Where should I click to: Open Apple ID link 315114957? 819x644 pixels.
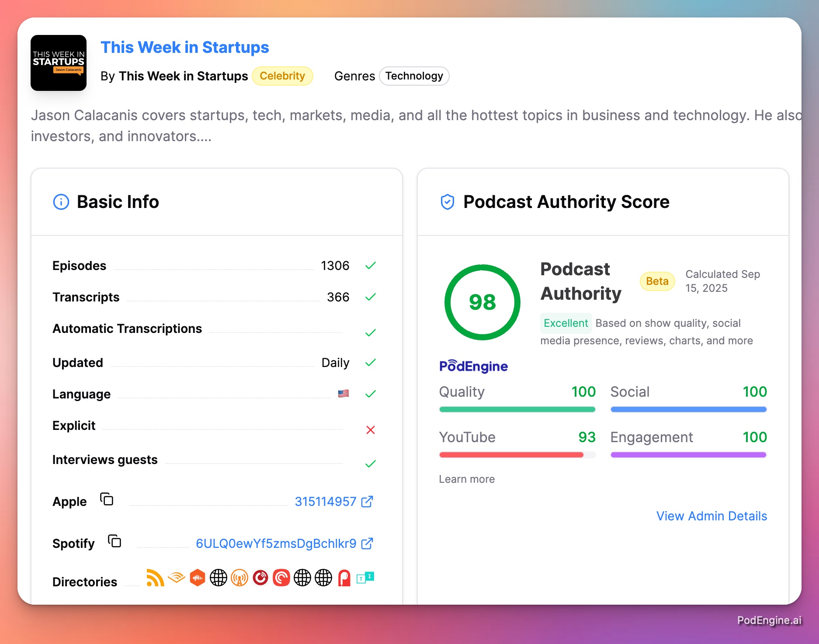click(326, 502)
